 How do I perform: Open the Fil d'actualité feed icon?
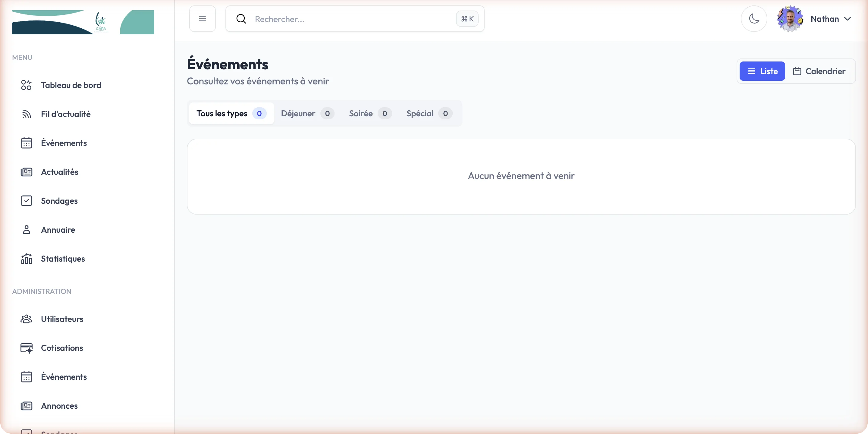coord(26,114)
